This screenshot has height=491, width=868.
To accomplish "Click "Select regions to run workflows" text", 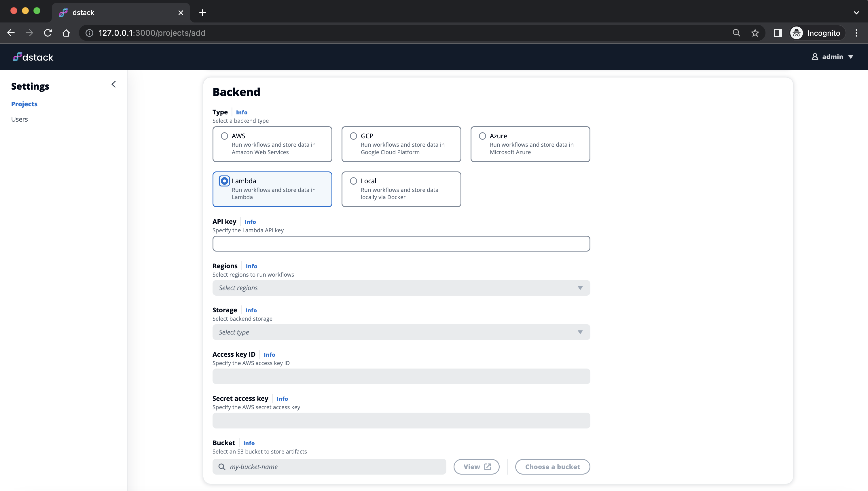I will tap(253, 275).
